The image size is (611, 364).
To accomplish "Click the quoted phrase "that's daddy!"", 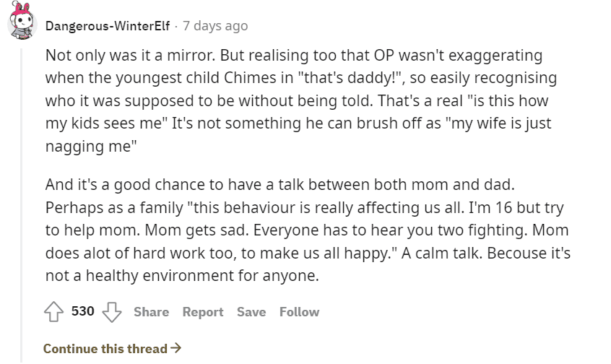I will click(x=351, y=78).
